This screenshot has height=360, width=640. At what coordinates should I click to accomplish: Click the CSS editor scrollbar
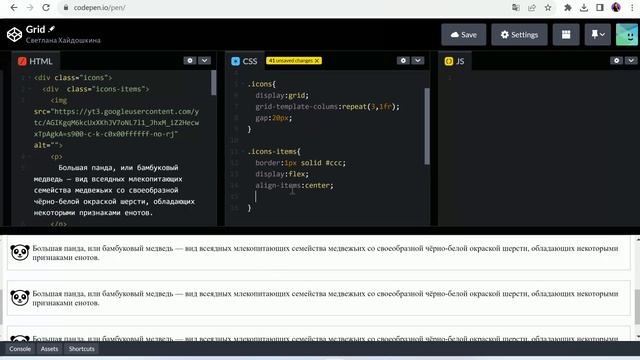tap(427, 126)
